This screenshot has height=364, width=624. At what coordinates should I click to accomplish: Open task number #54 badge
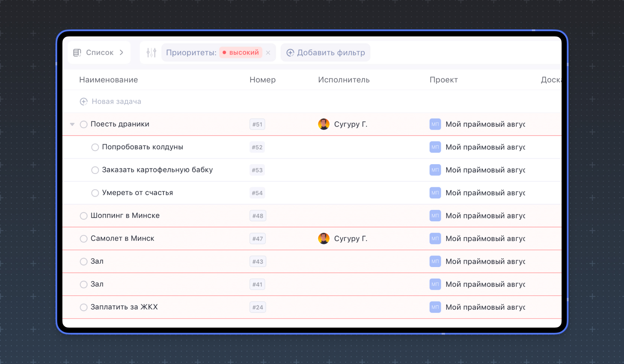257,193
